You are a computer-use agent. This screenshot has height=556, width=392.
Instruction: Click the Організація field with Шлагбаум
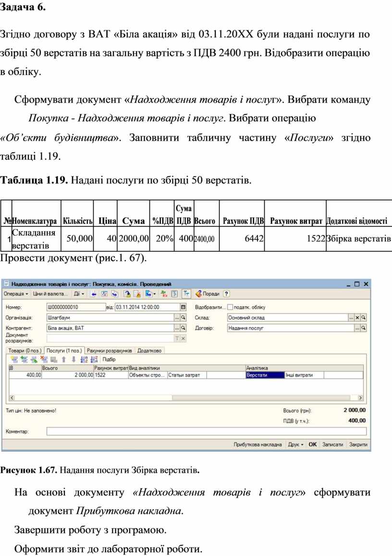click(110, 318)
